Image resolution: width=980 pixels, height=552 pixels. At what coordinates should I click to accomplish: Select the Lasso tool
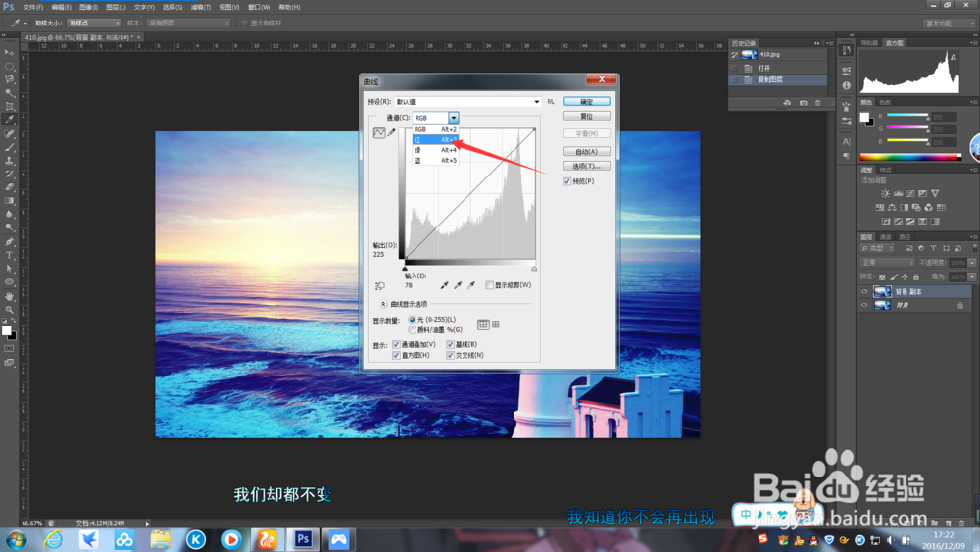point(10,79)
